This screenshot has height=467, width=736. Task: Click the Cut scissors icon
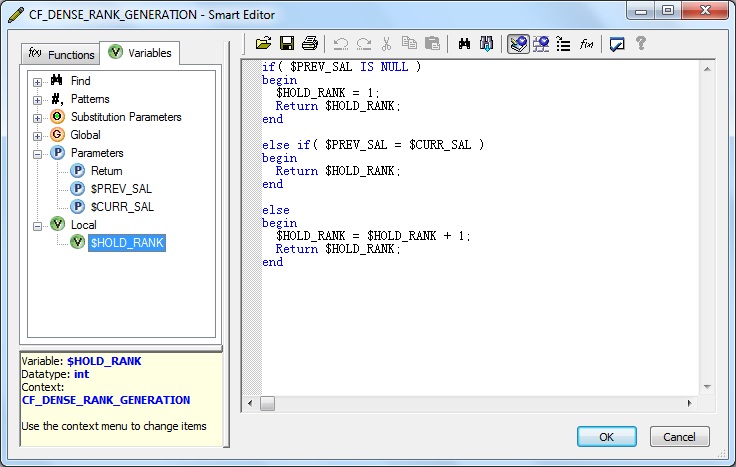click(x=386, y=44)
